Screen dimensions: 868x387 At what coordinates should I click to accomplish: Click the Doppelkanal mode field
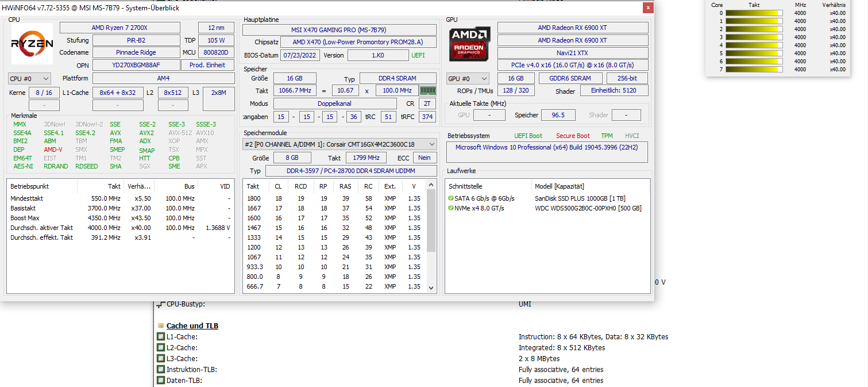334,104
